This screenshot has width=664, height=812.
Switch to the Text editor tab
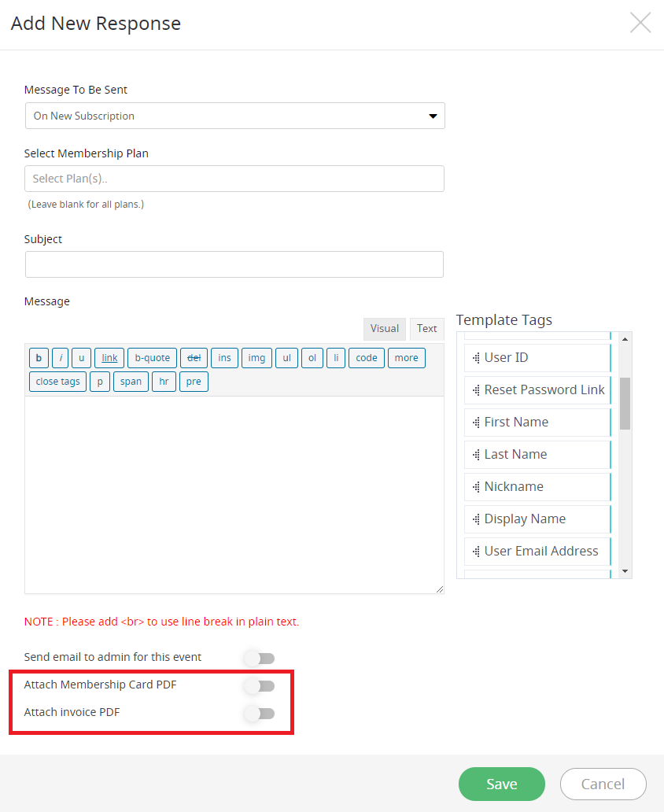[427, 329]
